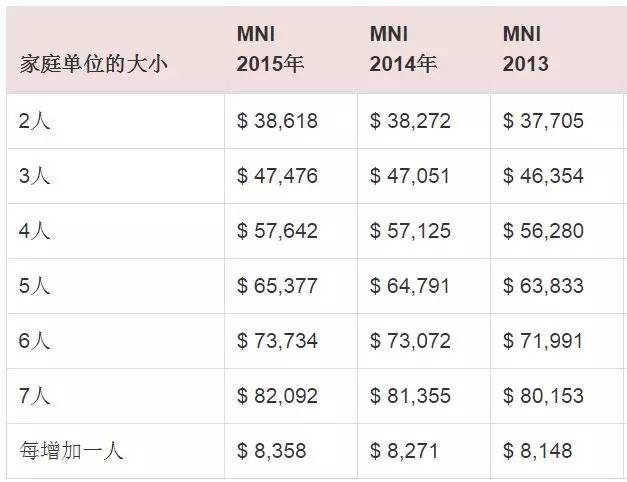Select the MNI 2014年 column header
Viewport: 627px width, 482px height.
click(x=403, y=49)
